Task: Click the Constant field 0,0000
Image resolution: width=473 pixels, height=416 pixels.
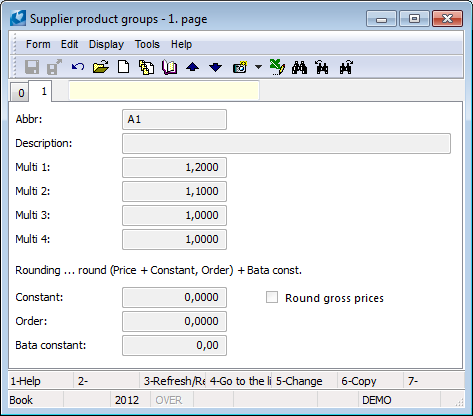Action: click(174, 297)
